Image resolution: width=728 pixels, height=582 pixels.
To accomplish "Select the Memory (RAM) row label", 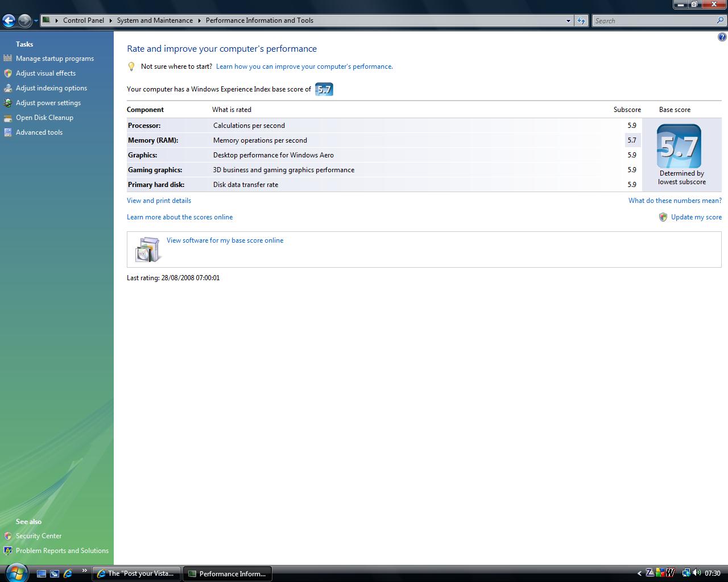I will 153,140.
